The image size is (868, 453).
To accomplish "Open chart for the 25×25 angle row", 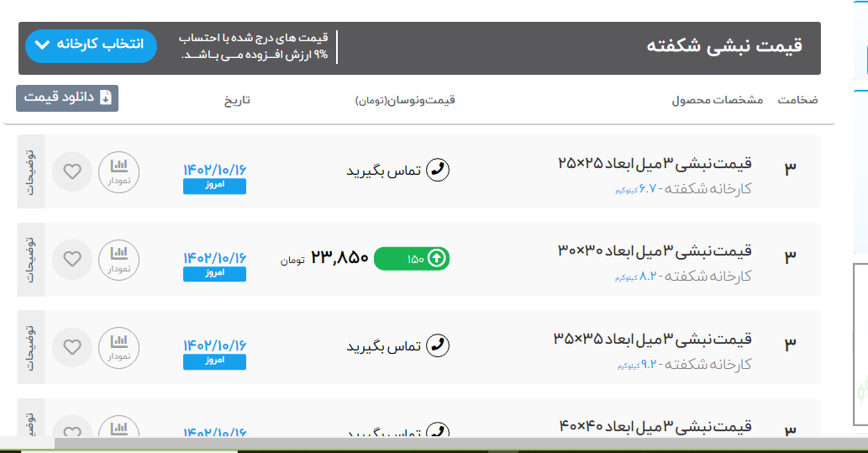I will click(119, 171).
